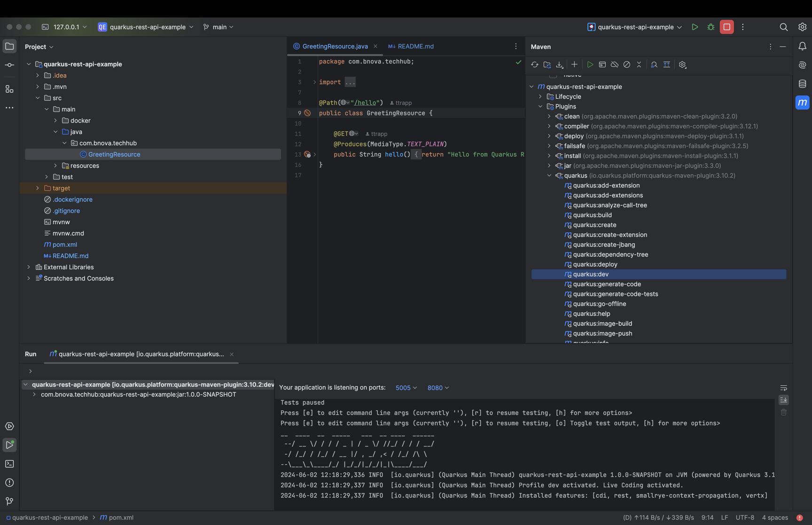The image size is (812, 525).
Task: Open the Structure tool window
Action: pyautogui.click(x=9, y=89)
